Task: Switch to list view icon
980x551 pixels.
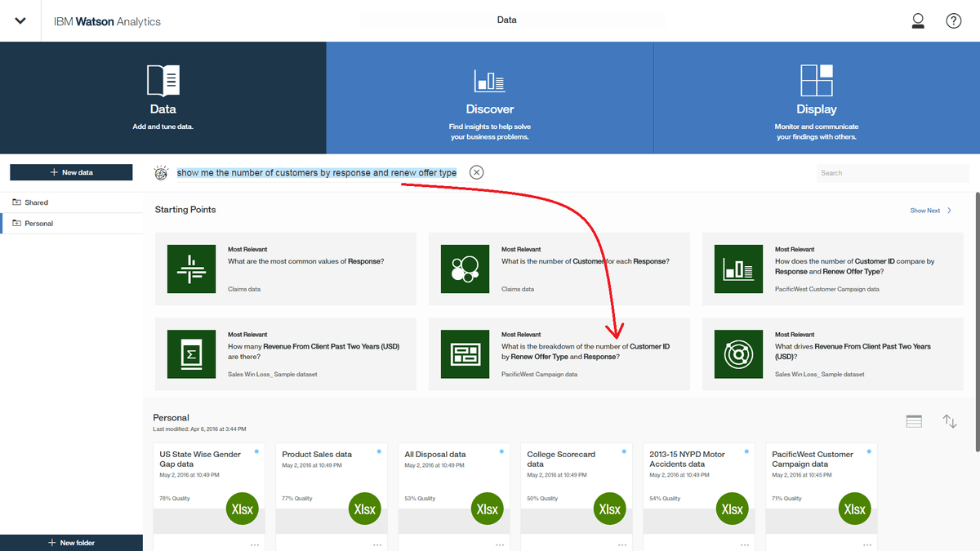Action: [914, 421]
